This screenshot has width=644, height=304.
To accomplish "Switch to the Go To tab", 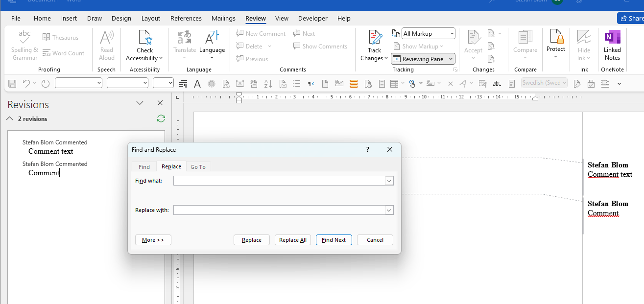I will pos(198,167).
